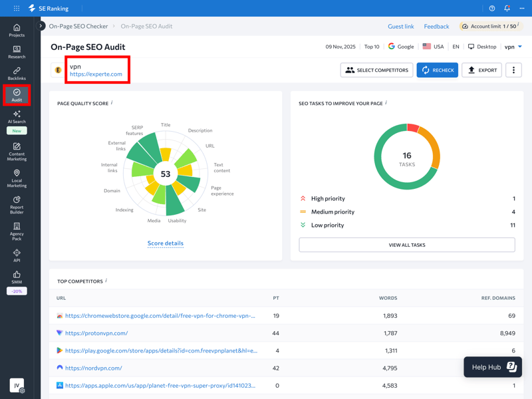The height and width of the screenshot is (399, 532).
Task: Open Content Marketing in sidebar
Action: pyautogui.click(x=17, y=152)
